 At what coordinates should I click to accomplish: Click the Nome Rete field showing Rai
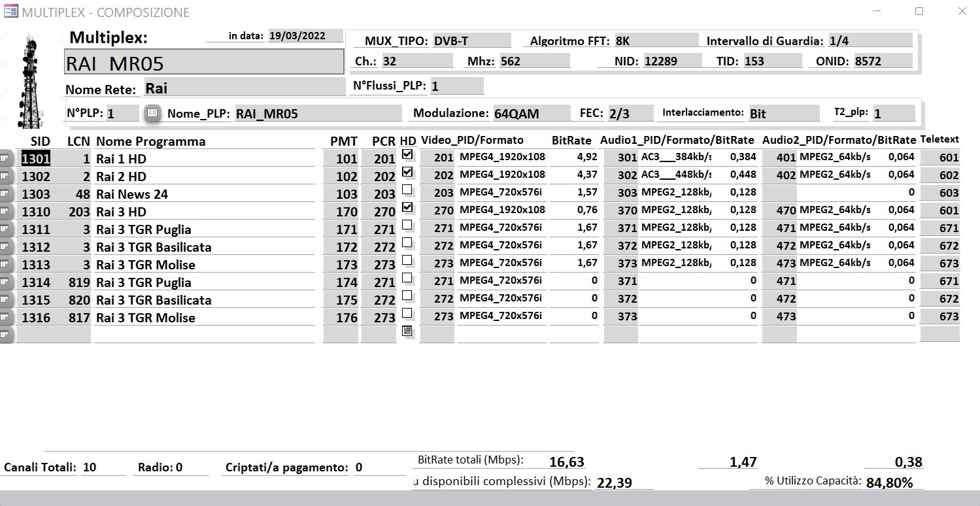coord(243,88)
